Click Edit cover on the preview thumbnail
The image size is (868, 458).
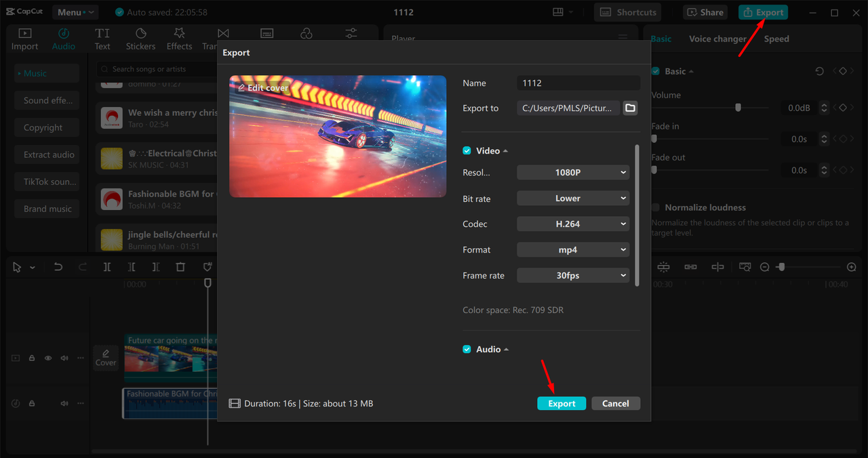263,87
